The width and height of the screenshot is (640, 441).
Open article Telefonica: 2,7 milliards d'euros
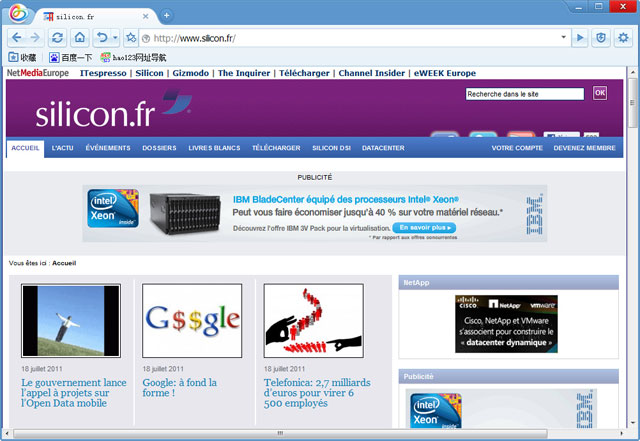(317, 393)
